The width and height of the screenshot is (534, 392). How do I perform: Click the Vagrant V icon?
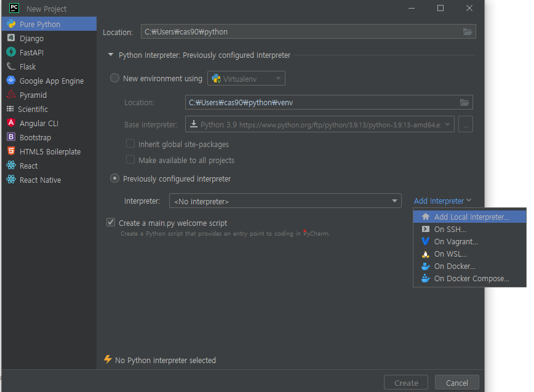(425, 241)
